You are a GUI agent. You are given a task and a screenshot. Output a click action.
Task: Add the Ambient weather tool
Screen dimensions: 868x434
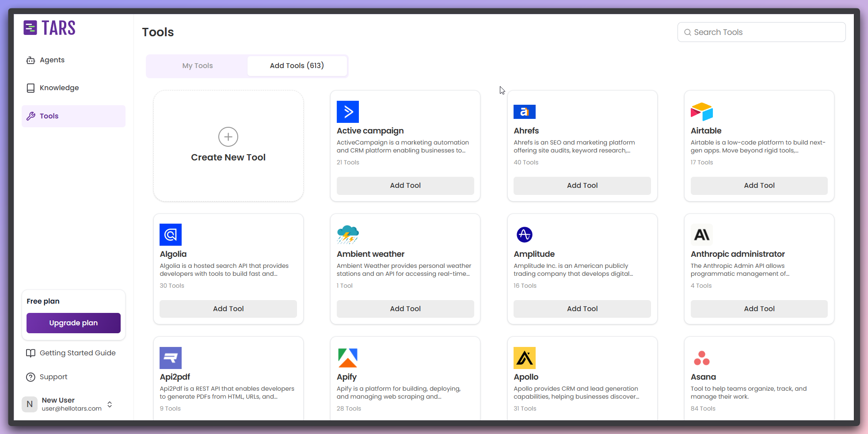405,309
